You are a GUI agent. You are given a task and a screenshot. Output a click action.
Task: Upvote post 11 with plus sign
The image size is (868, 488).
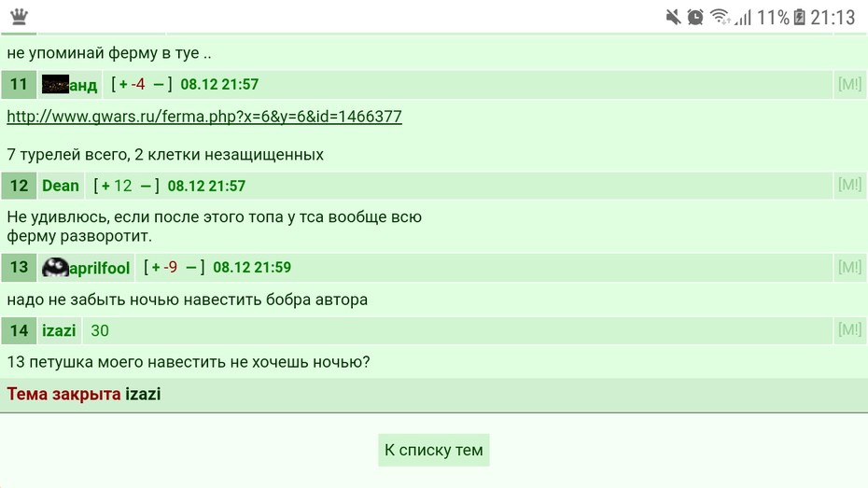tap(123, 84)
